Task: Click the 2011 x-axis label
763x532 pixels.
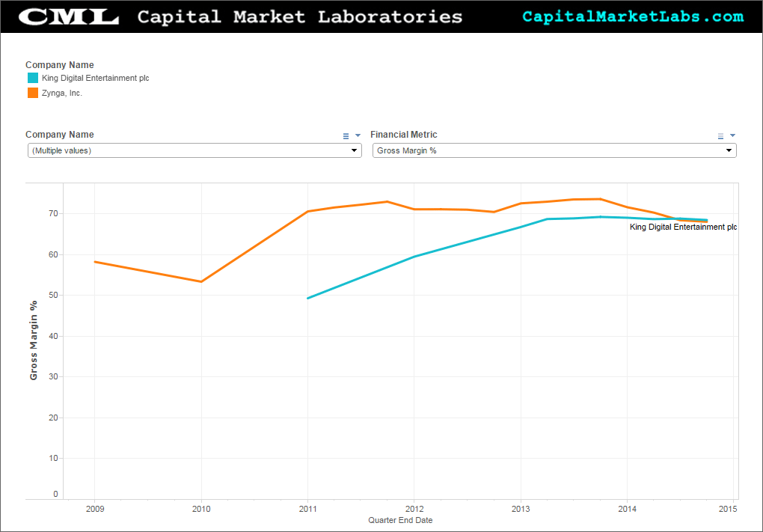Action: [x=308, y=509]
